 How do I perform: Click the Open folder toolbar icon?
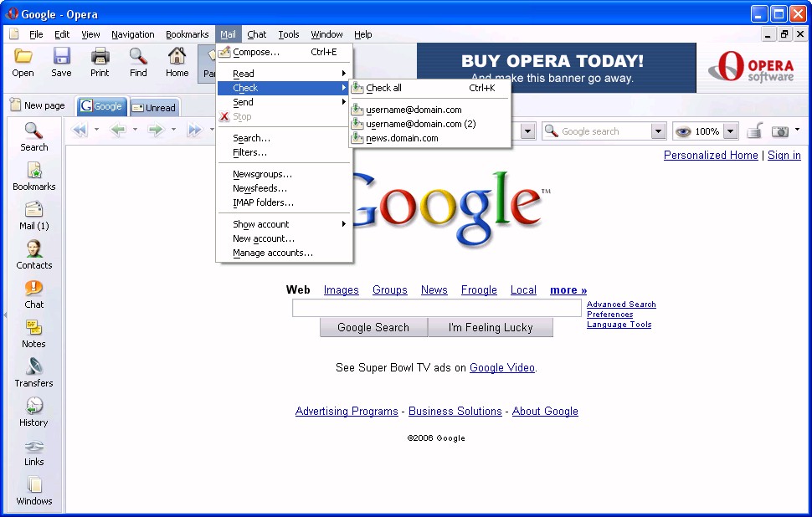23,56
